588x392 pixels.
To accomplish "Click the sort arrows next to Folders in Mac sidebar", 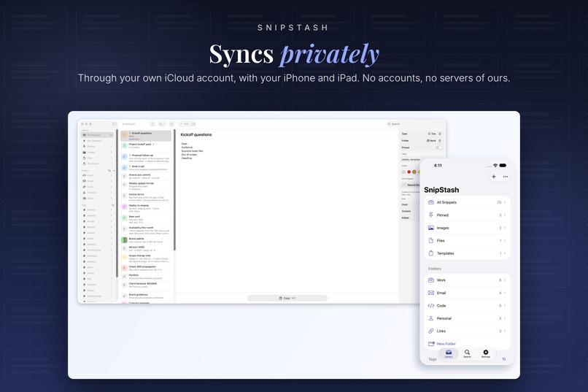I will tap(109, 171).
